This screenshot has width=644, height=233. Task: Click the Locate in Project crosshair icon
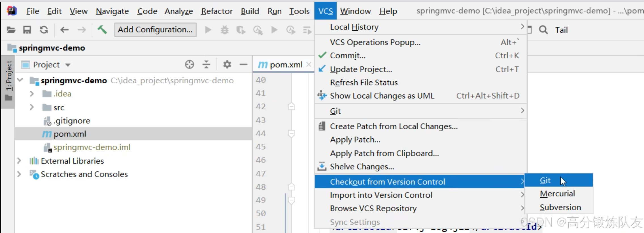tap(190, 65)
